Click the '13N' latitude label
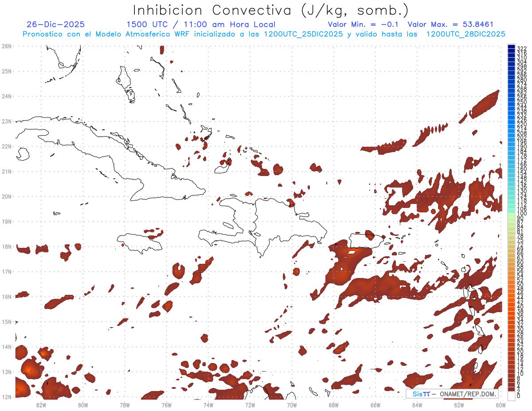Viewport: 532px width, 411px height. (x=7, y=372)
